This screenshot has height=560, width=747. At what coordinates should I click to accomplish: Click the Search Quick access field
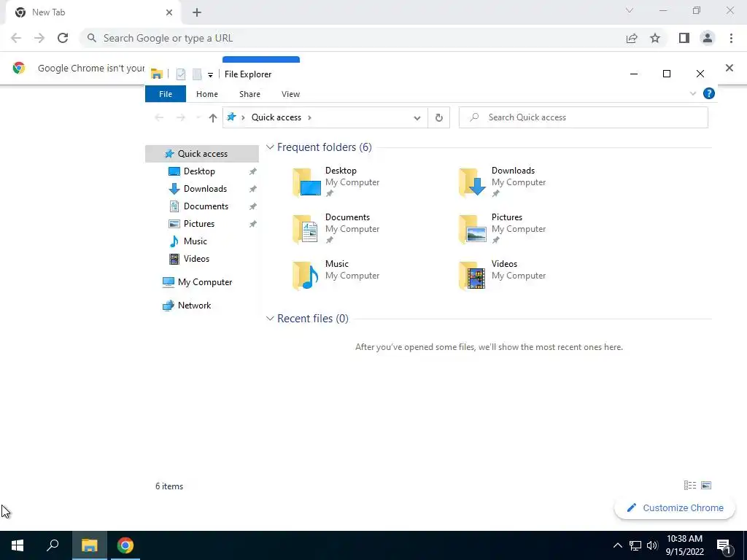[583, 117]
